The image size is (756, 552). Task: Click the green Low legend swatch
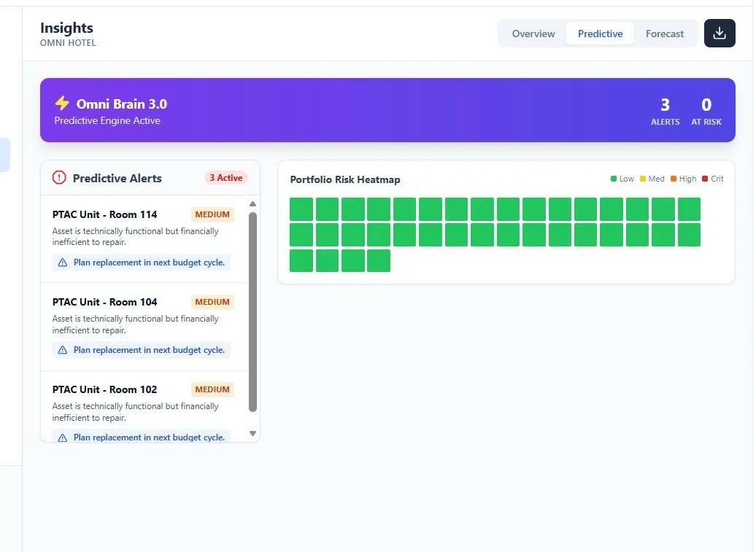tap(613, 179)
